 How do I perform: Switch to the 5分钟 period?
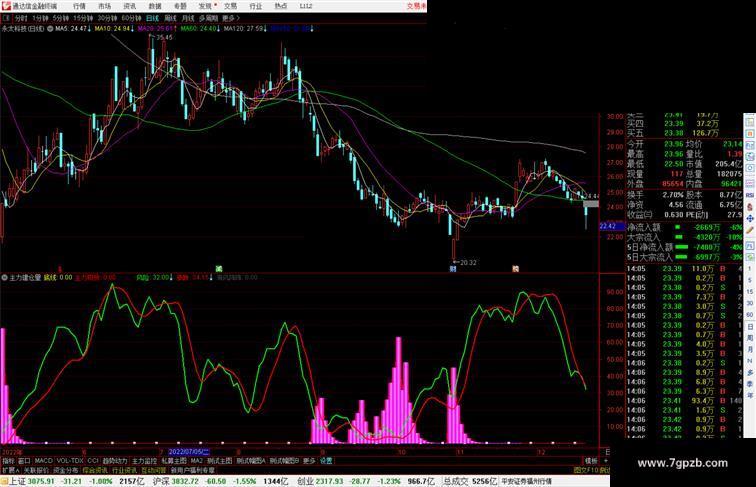tap(61, 18)
